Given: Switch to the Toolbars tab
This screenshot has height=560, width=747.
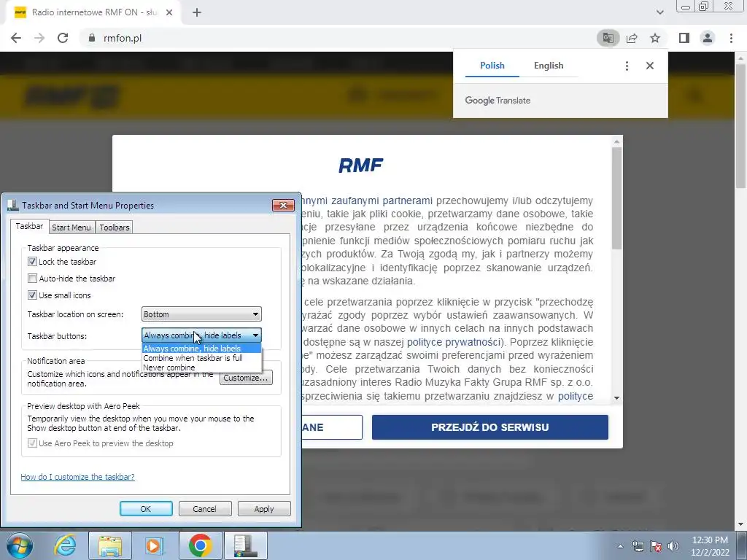Looking at the screenshot, I should coord(115,227).
